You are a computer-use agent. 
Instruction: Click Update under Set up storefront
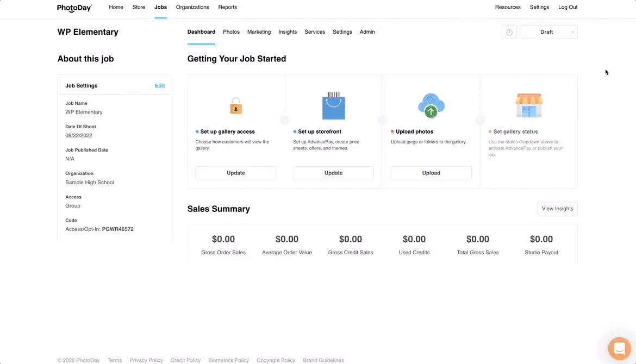pos(333,173)
